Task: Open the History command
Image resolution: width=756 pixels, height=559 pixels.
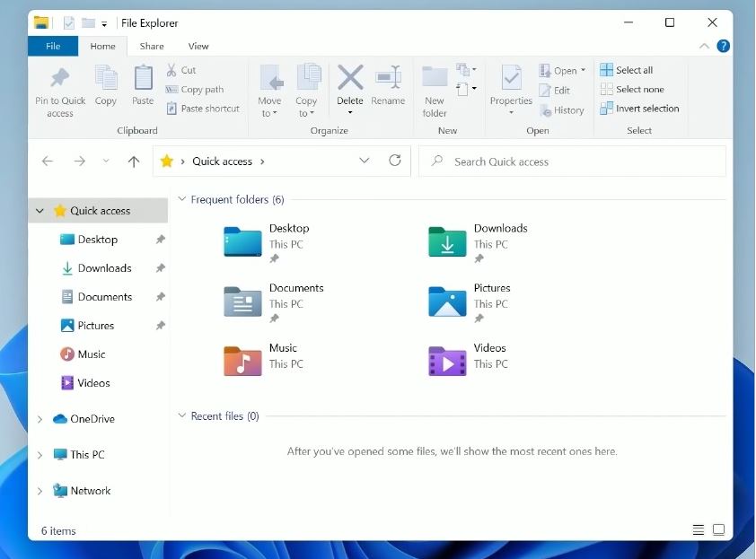Action: point(562,110)
